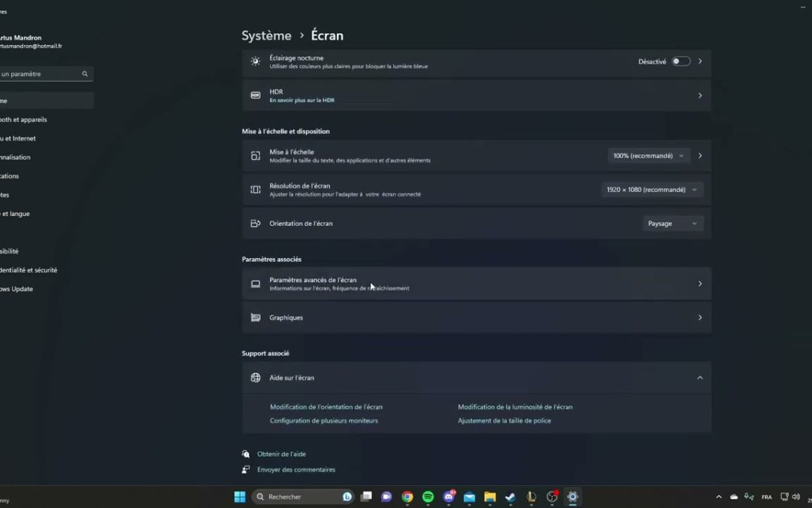This screenshot has height=508, width=812.
Task: Open League of Legends from the taskbar
Action: (532, 497)
